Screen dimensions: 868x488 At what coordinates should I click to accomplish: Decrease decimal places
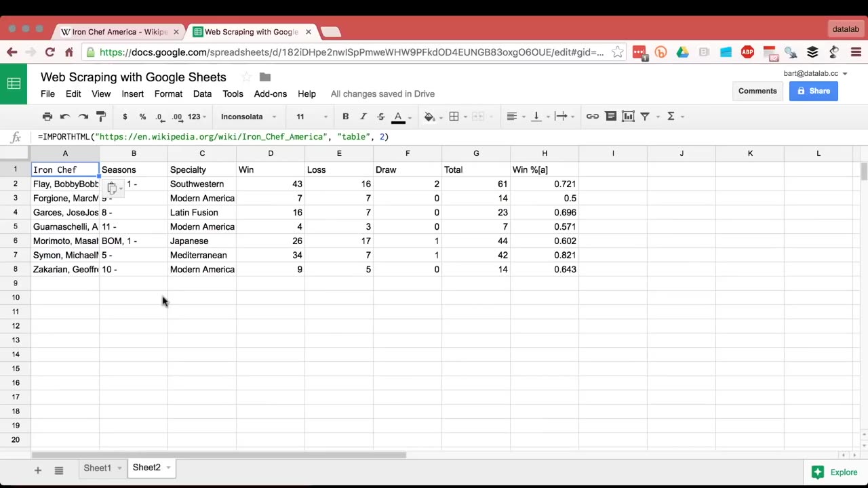[x=159, y=117]
